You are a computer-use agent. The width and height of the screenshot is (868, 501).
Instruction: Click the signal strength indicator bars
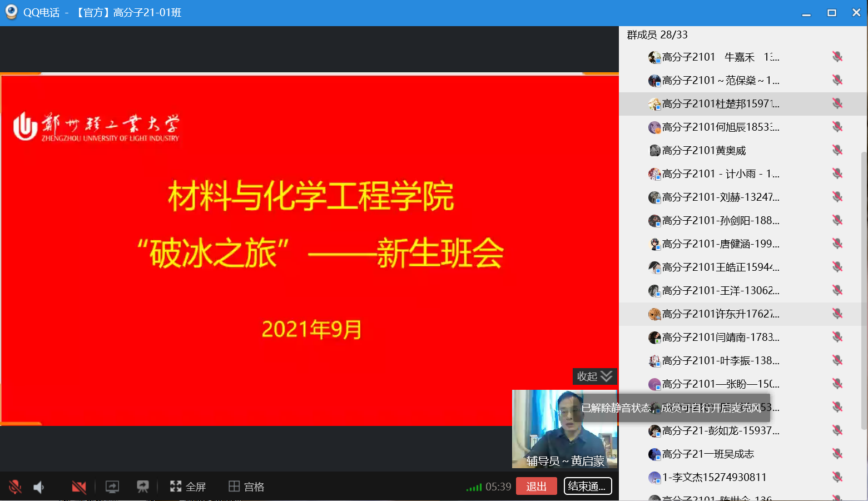(x=474, y=488)
